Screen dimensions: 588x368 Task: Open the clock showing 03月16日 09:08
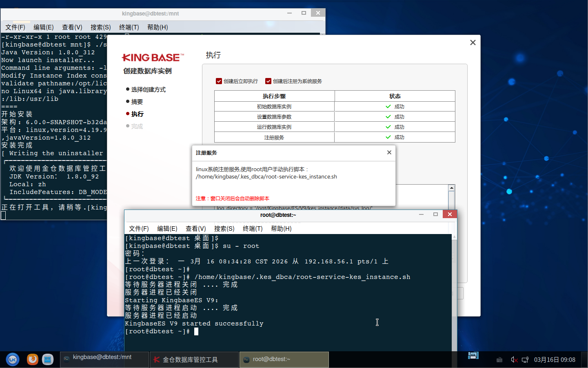555,360
